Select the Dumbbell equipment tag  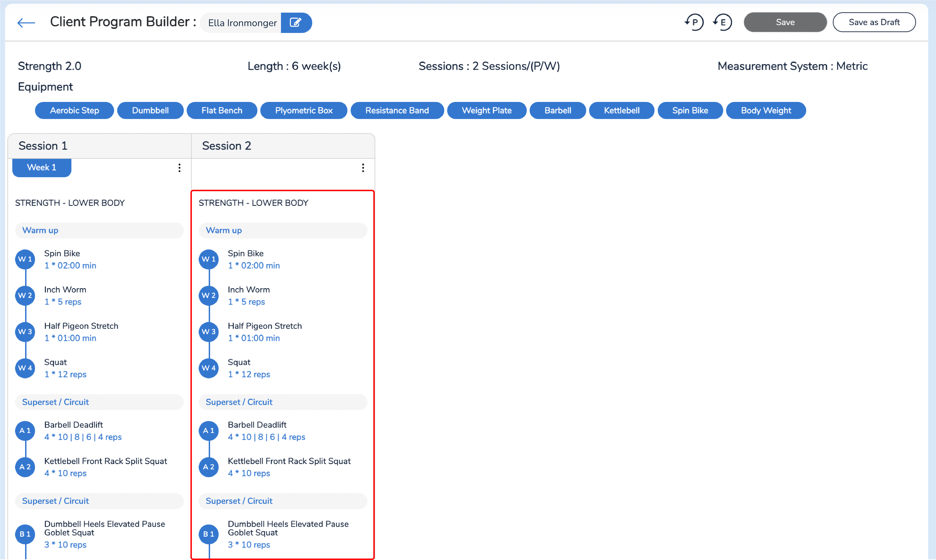click(x=150, y=111)
